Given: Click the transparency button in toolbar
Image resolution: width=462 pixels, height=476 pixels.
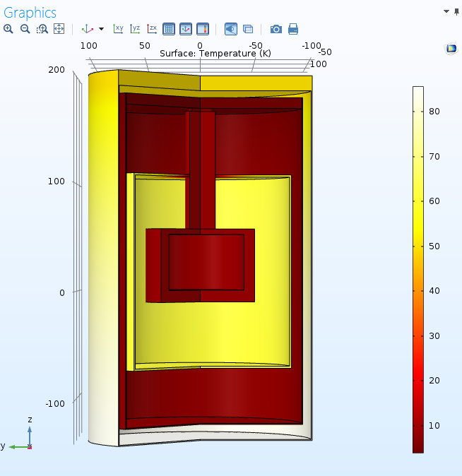Looking at the screenshot, I should click(248, 29).
